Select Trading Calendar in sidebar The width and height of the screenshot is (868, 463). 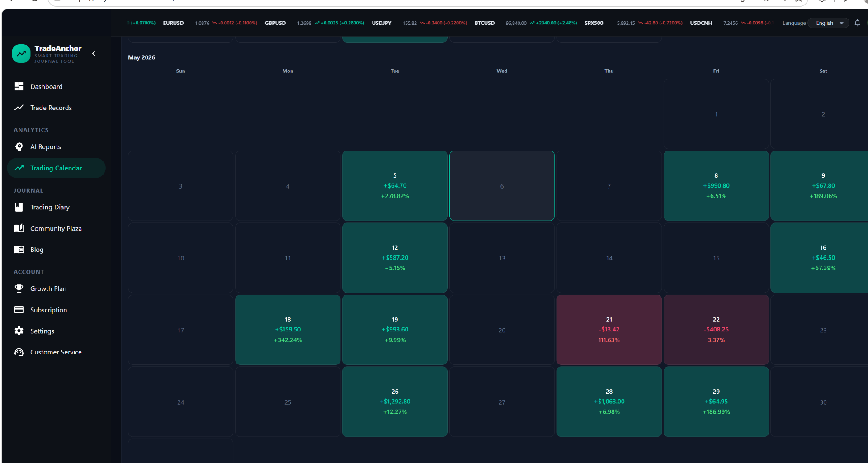tap(57, 168)
